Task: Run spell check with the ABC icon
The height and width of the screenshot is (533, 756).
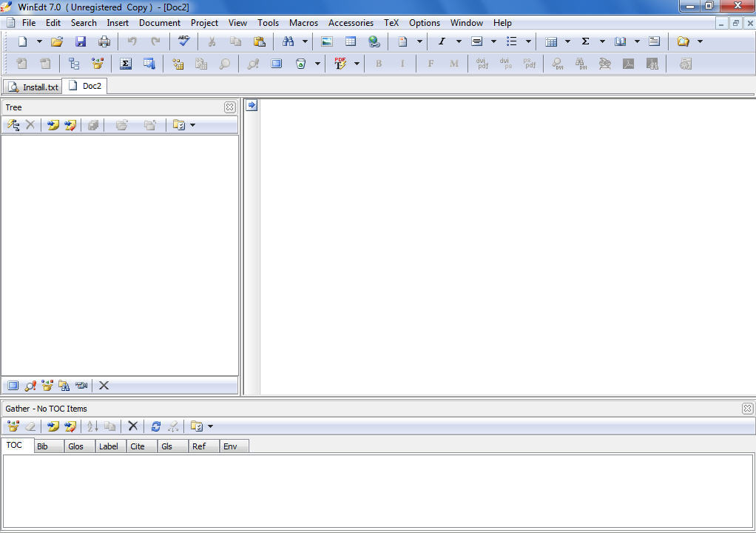Action: (x=183, y=41)
